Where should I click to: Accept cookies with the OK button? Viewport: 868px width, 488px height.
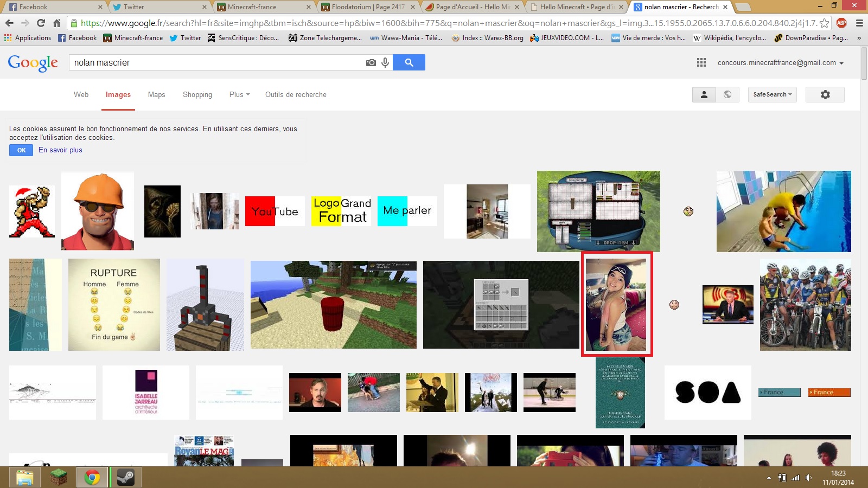21,150
